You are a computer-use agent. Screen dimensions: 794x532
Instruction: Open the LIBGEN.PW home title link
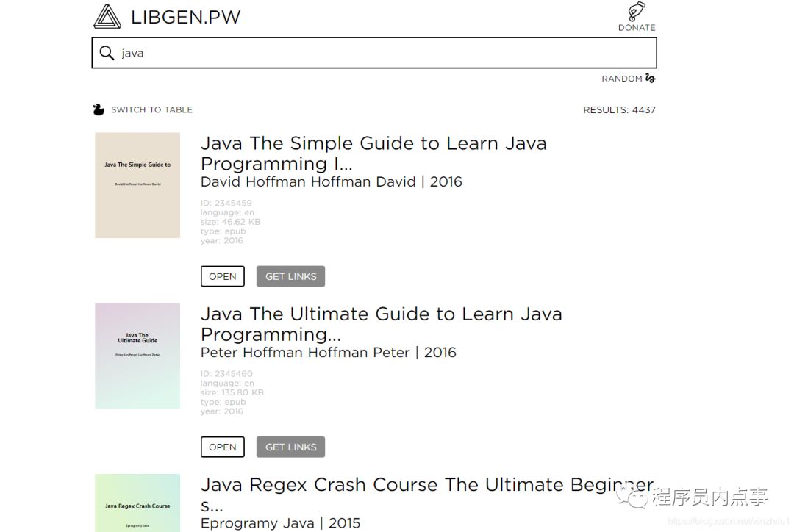(x=186, y=17)
